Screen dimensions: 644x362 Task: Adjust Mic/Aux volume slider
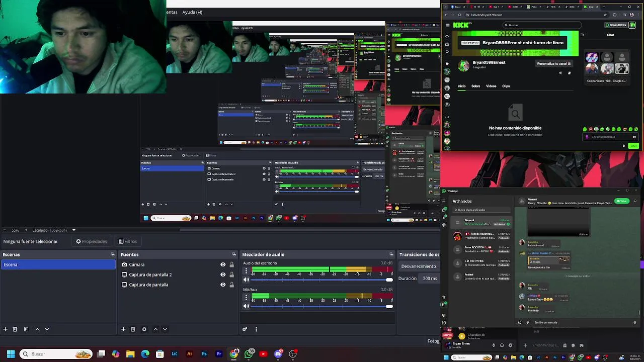322,306
